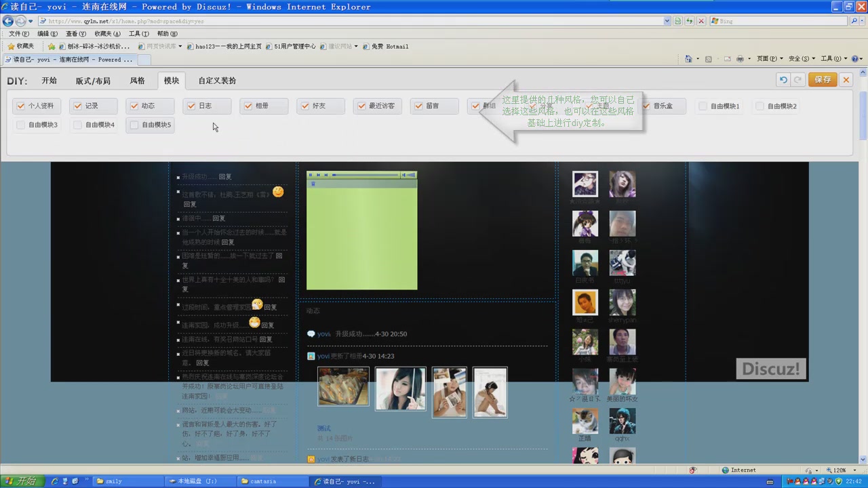Click the Windows 开始 start button
868x488 pixels.
tap(20, 481)
